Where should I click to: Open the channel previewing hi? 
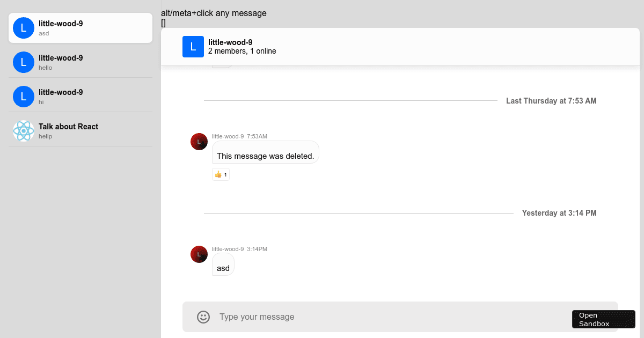click(80, 97)
